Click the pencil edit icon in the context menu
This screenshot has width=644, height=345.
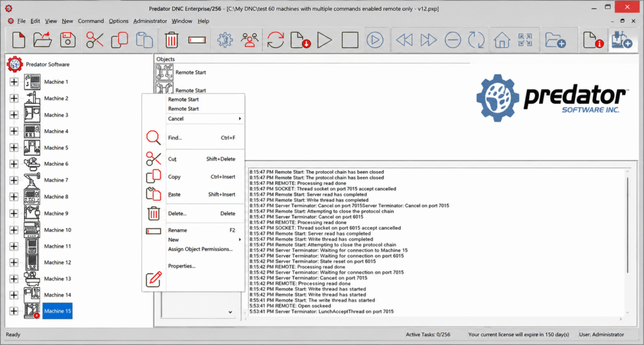point(154,279)
